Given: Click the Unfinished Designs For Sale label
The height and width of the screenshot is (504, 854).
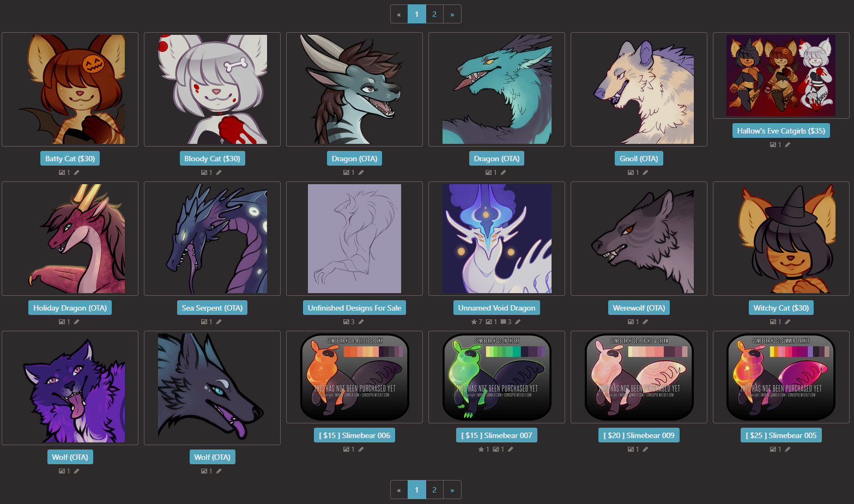Looking at the screenshot, I should click(x=354, y=308).
